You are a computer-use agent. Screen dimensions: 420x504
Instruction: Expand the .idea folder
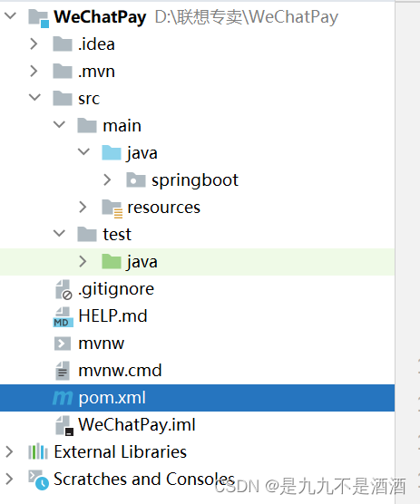tap(34, 44)
